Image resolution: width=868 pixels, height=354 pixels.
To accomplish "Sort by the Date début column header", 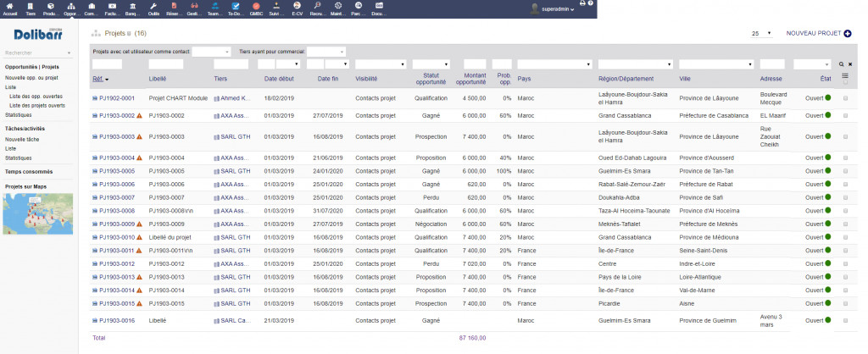I will [279, 79].
